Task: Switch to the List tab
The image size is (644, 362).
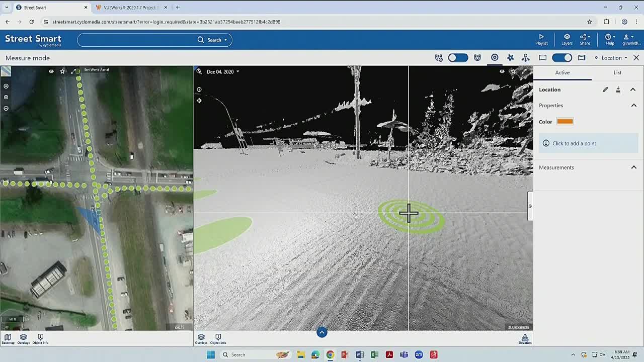Action: tap(617, 72)
